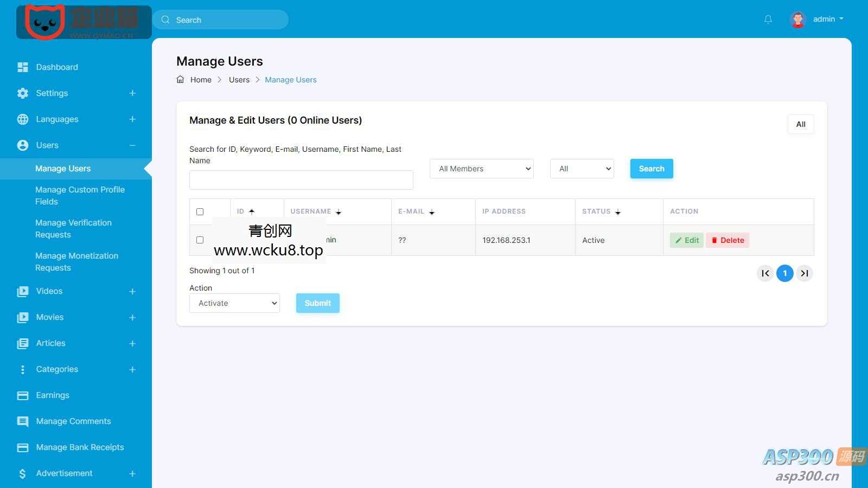Open the Earnings section icon

22,395
